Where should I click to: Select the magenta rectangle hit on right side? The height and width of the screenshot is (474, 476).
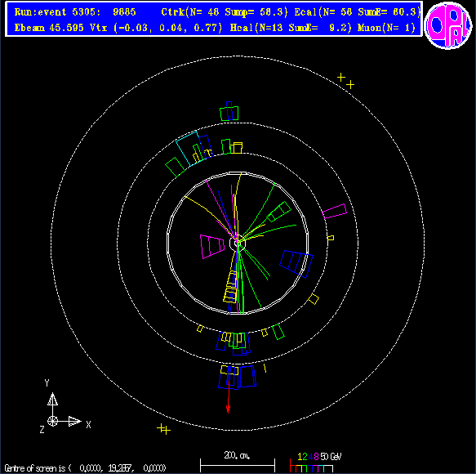click(334, 212)
